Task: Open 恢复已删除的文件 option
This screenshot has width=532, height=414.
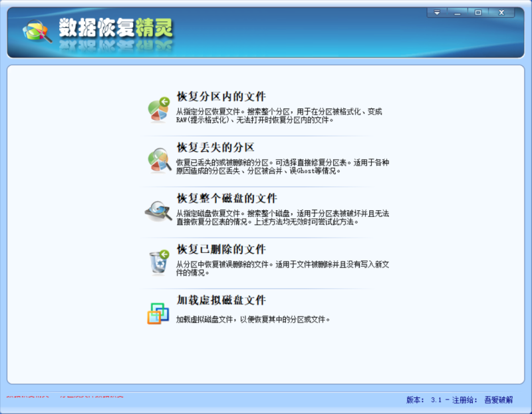Action: coord(221,250)
